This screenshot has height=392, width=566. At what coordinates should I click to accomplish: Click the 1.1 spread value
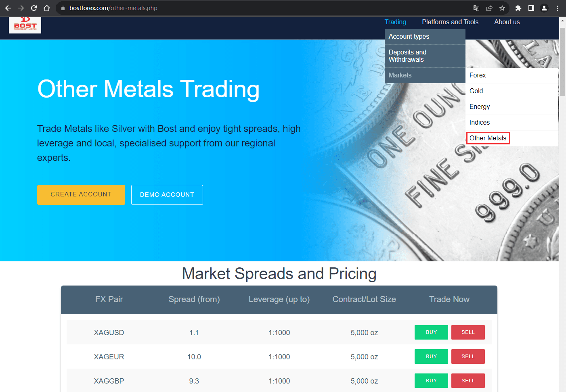click(194, 333)
